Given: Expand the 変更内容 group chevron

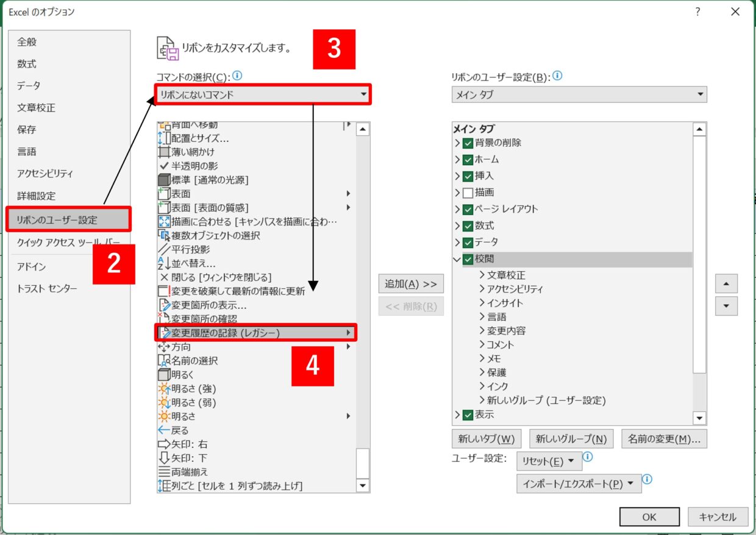Looking at the screenshot, I should coord(482,331).
